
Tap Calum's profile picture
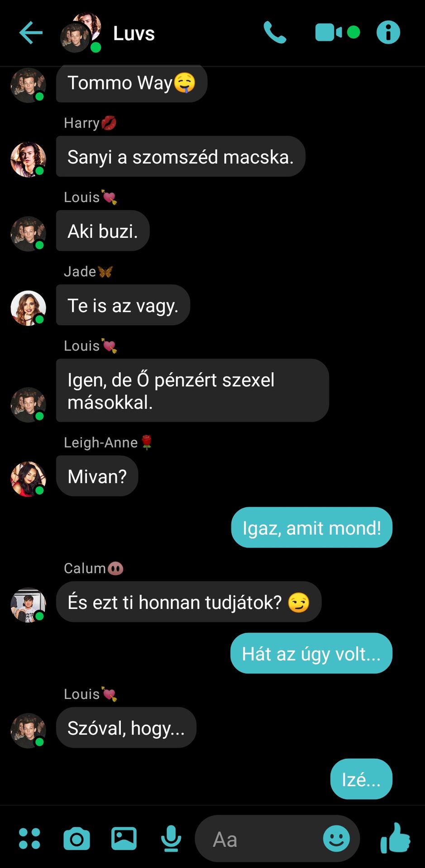[28, 605]
